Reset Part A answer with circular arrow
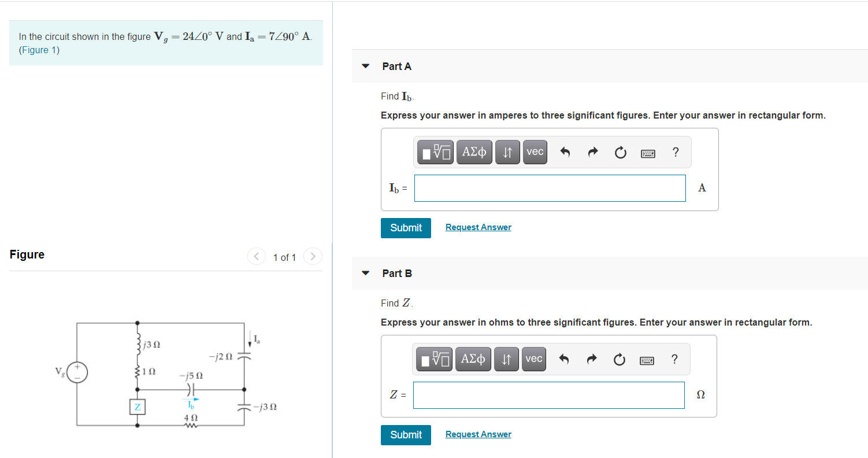868x458 pixels. tap(620, 153)
